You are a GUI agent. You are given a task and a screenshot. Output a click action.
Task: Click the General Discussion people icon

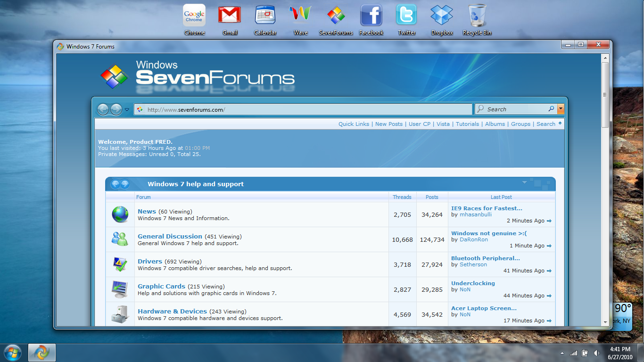pyautogui.click(x=120, y=239)
